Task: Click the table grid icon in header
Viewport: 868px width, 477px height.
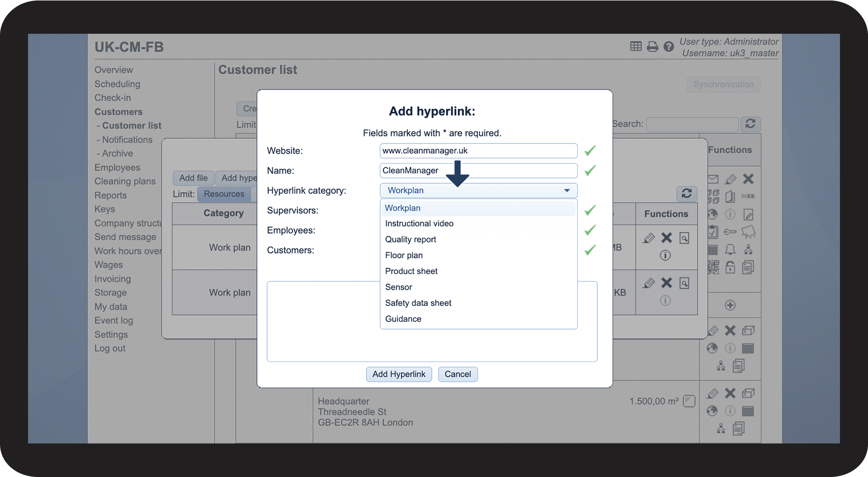Action: [x=636, y=46]
